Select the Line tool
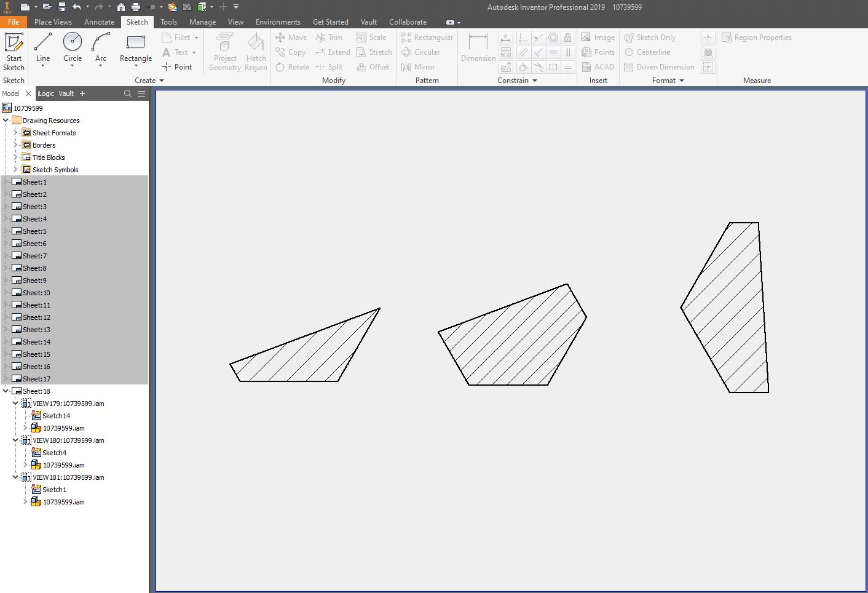The image size is (868, 593). (43, 47)
